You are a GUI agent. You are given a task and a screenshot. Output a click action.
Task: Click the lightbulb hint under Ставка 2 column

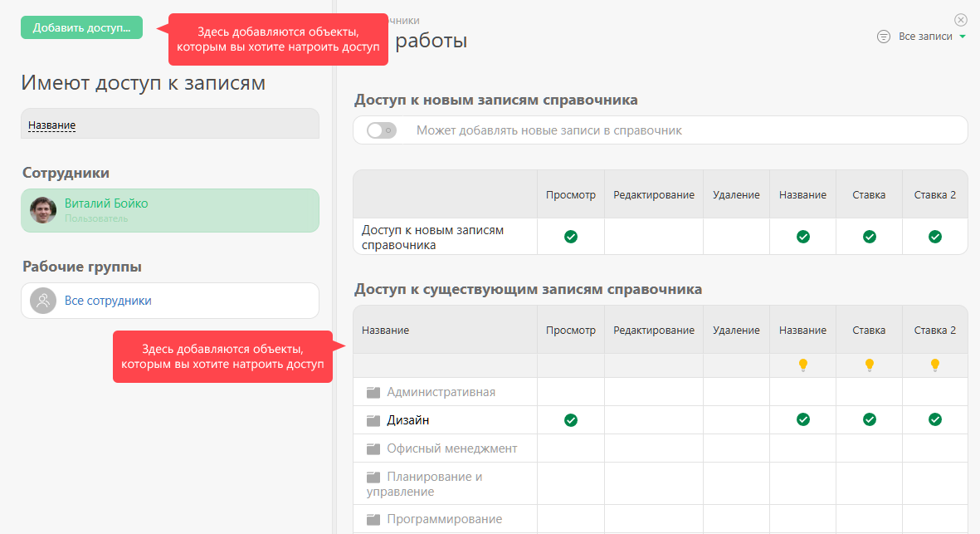935,365
